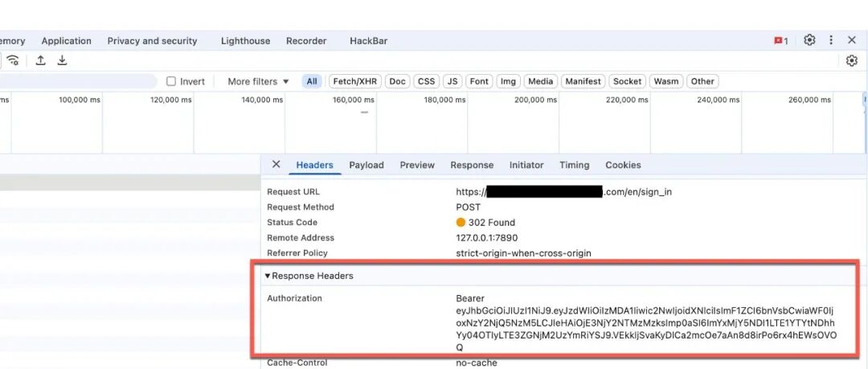Select the All filter
The width and height of the screenshot is (868, 369).
pyautogui.click(x=312, y=81)
